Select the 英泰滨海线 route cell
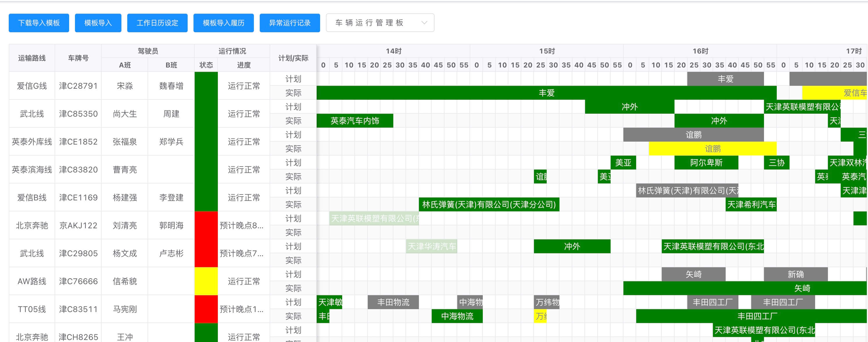Image resolution: width=868 pixels, height=342 pixels. coord(32,170)
